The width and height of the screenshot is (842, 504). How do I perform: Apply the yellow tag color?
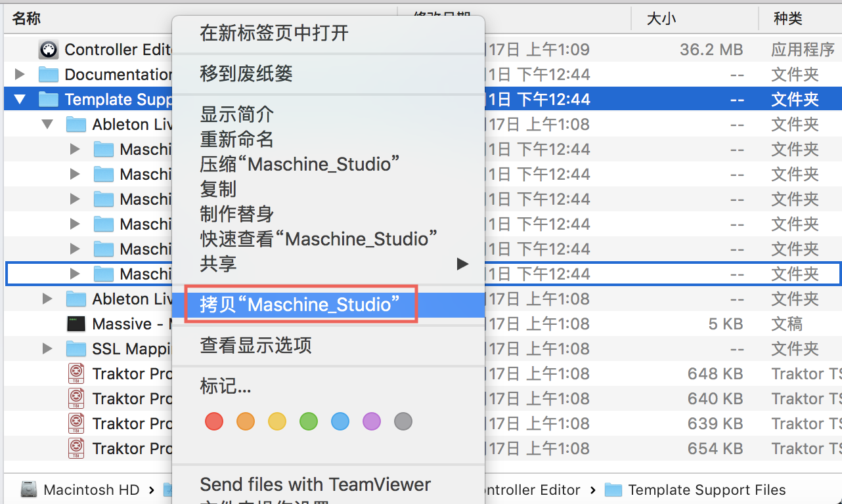click(277, 421)
